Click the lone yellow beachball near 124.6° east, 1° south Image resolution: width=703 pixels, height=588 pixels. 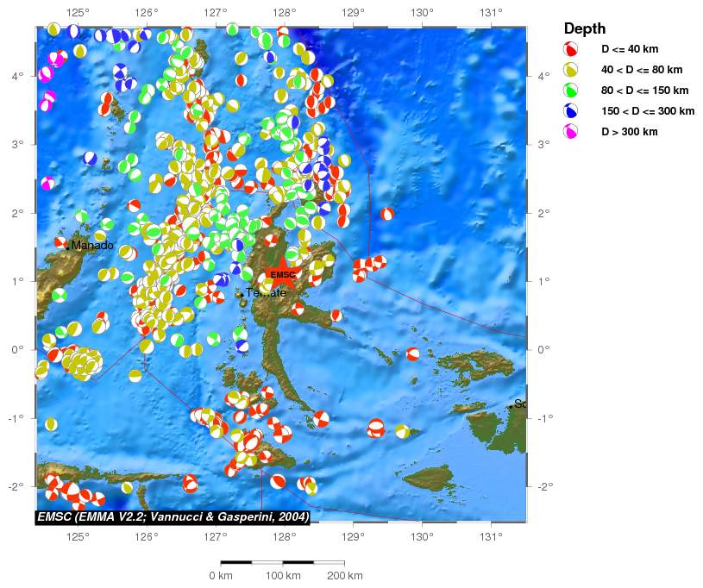pyautogui.click(x=51, y=424)
